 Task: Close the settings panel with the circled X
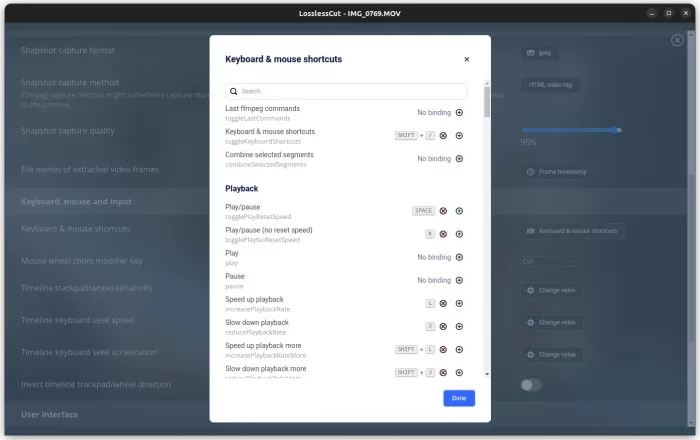677,40
